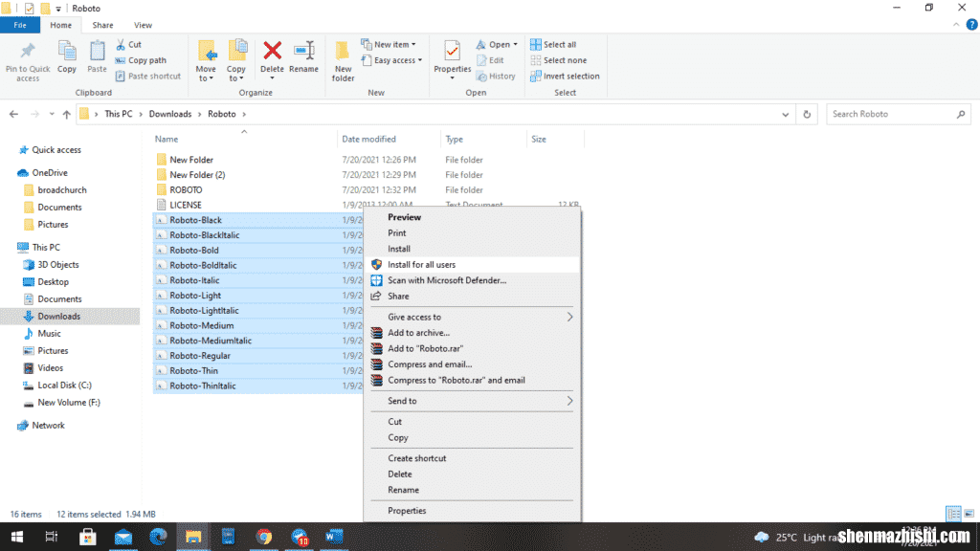Open recent locations dropdown arrow
The width and height of the screenshot is (980, 551).
click(52, 115)
